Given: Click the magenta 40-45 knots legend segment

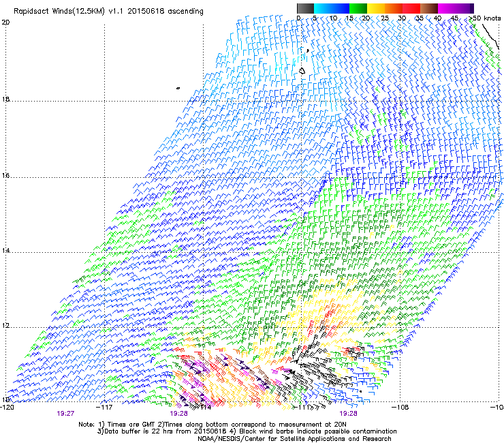Looking at the screenshot, I should [x=447, y=8].
